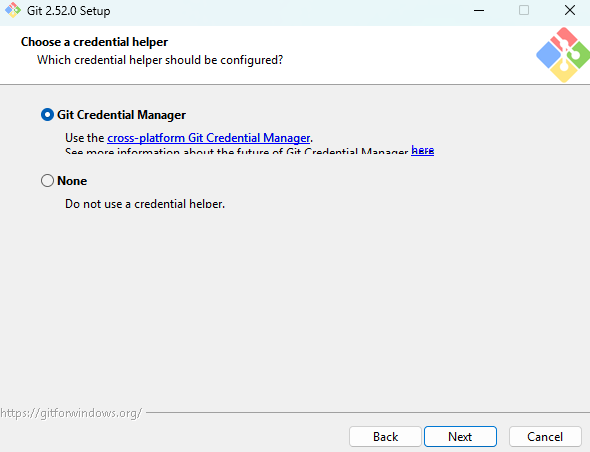
Task: Click the 'Git 2.52.0 Setup' title text
Action: [x=68, y=11]
